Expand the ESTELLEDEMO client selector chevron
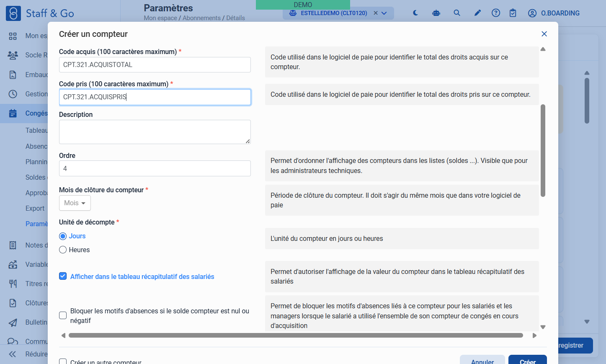 (x=384, y=13)
